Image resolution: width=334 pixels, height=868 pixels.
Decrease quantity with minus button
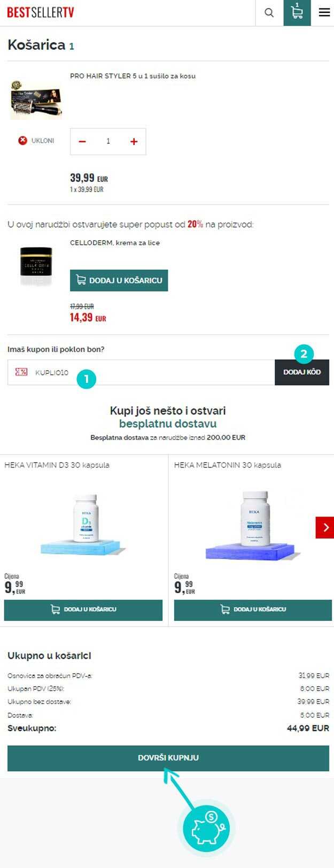82,141
